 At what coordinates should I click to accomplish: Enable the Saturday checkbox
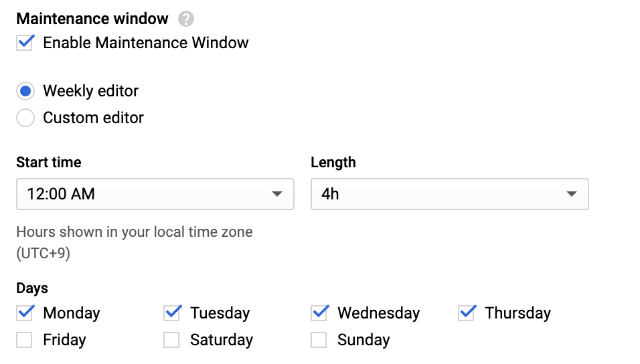172,340
